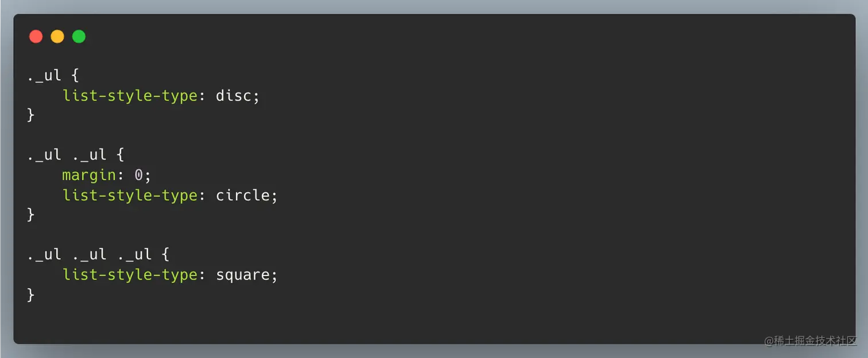
Task: Click the single "._ul" selector on the first line
Action: 44,76
